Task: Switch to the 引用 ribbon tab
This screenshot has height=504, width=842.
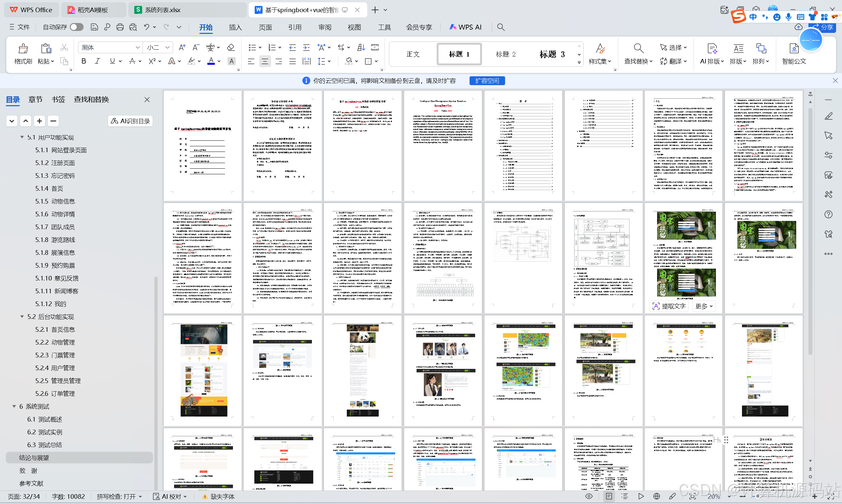Action: [x=295, y=27]
